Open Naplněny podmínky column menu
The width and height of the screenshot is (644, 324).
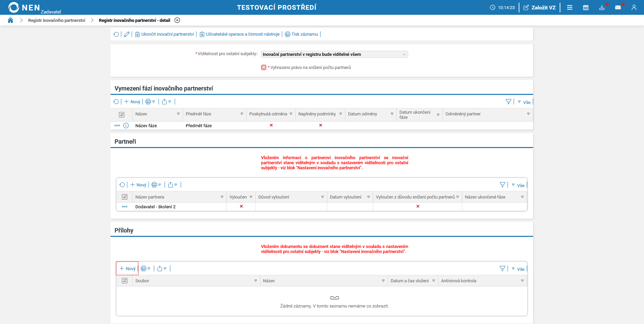point(341,114)
